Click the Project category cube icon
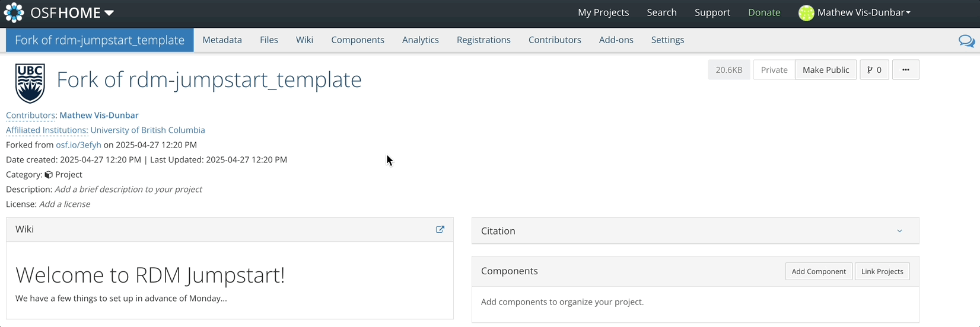 click(x=49, y=175)
